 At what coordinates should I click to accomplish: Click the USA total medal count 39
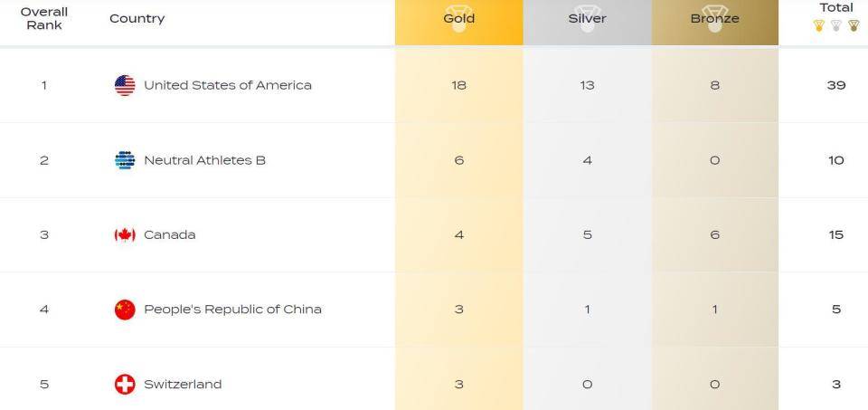836,85
